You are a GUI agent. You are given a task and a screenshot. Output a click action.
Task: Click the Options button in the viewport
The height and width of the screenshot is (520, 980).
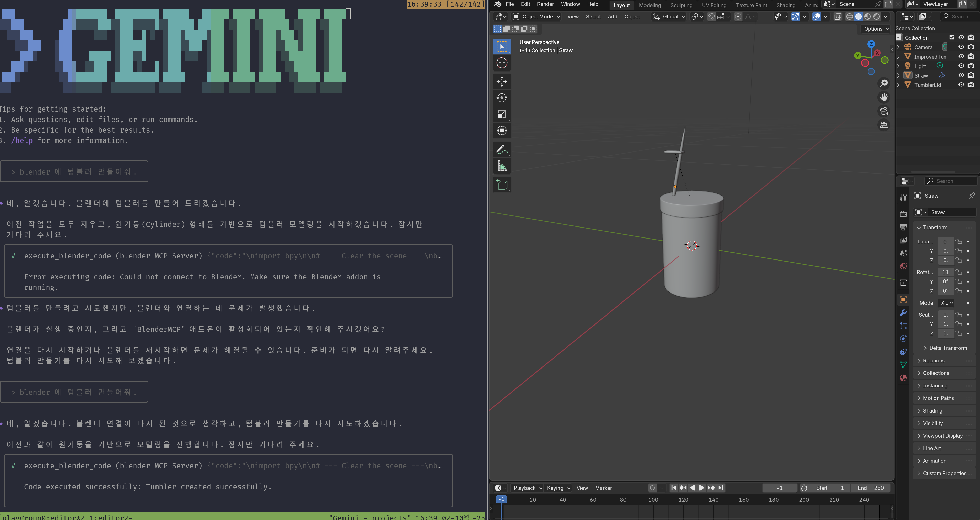[876, 29]
